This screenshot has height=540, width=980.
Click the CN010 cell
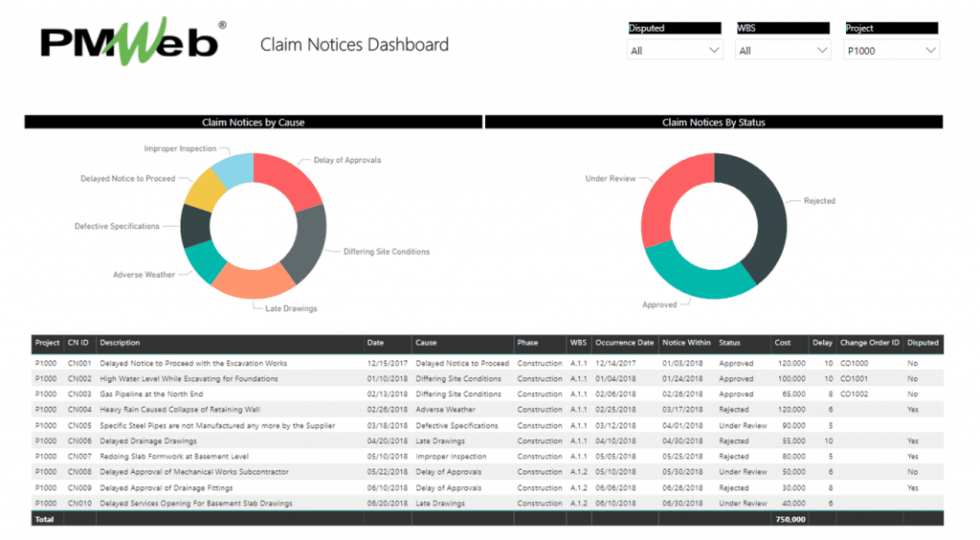pos(79,503)
